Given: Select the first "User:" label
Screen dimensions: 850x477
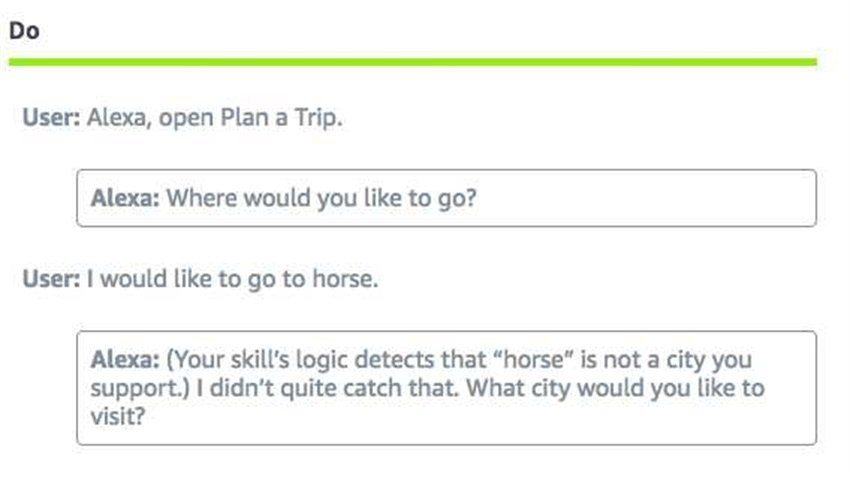Looking at the screenshot, I should 51,117.
